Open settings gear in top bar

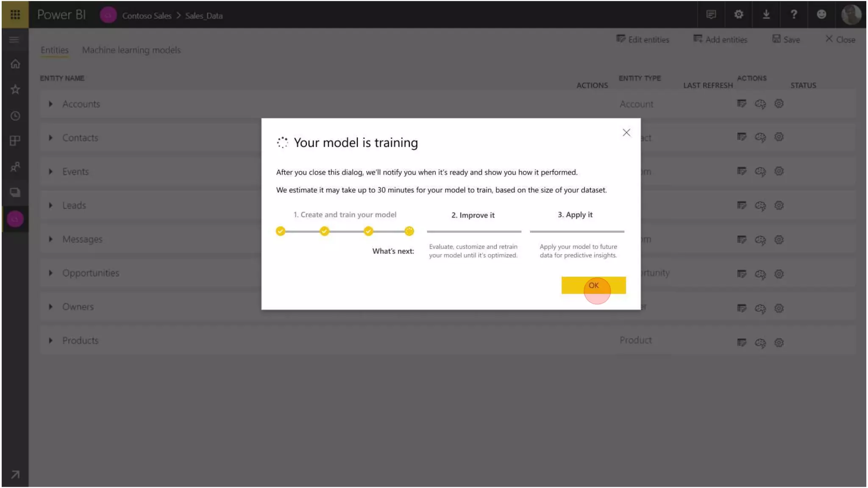[x=739, y=14]
